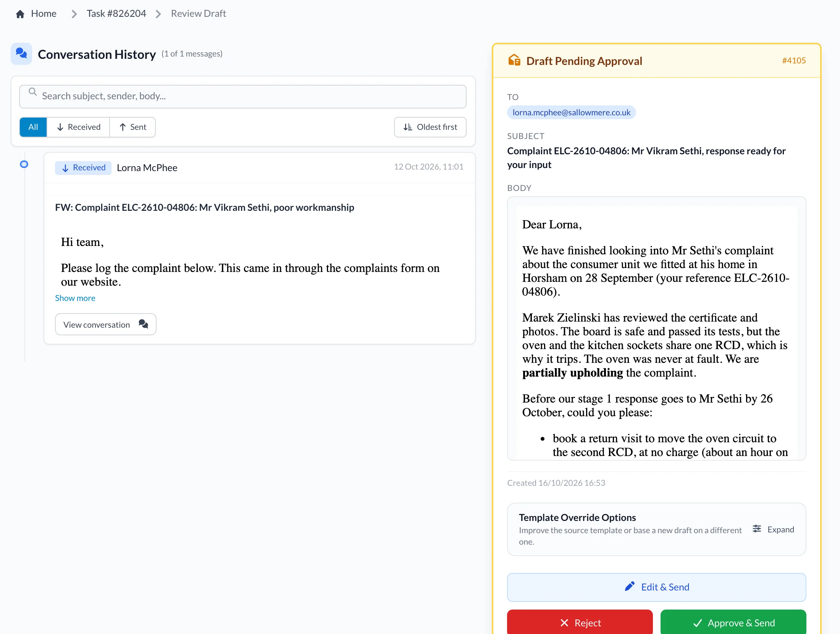Click the 12 Oct 2026, 11:01 timestamp
Viewport: 840px width, 634px height.
(x=429, y=167)
